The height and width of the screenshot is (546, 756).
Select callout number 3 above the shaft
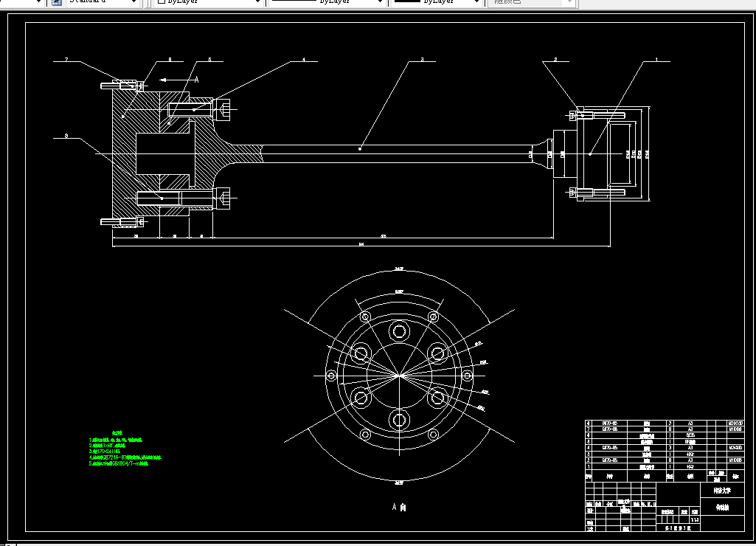(422, 59)
